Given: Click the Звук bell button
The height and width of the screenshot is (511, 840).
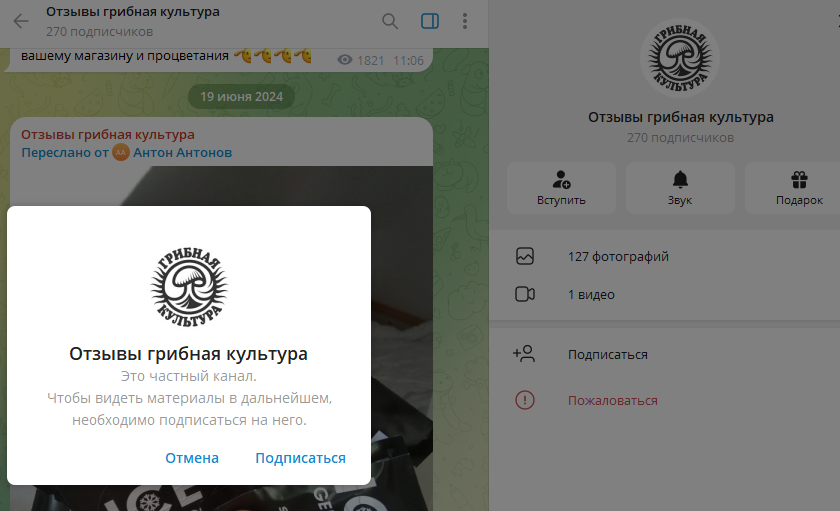Looking at the screenshot, I should click(680, 188).
